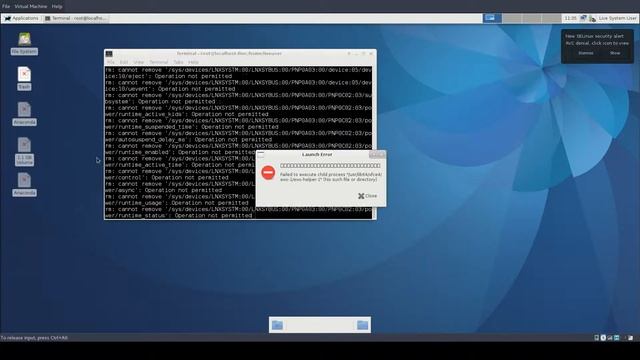Image resolution: width=640 pixels, height=360 pixels.
Task: Open the VM window Help menu
Action: coord(57,7)
